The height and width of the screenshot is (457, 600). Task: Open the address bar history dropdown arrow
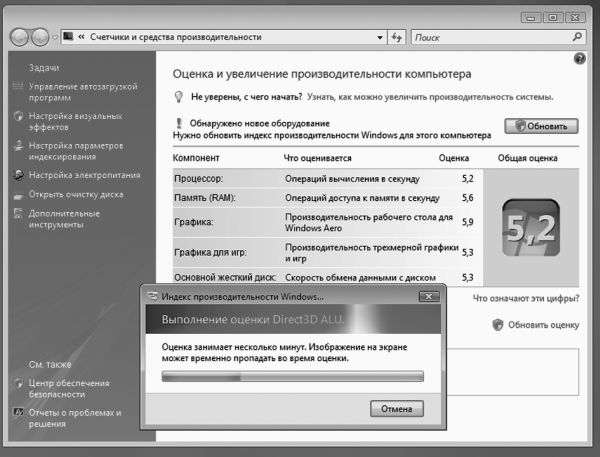click(x=378, y=37)
